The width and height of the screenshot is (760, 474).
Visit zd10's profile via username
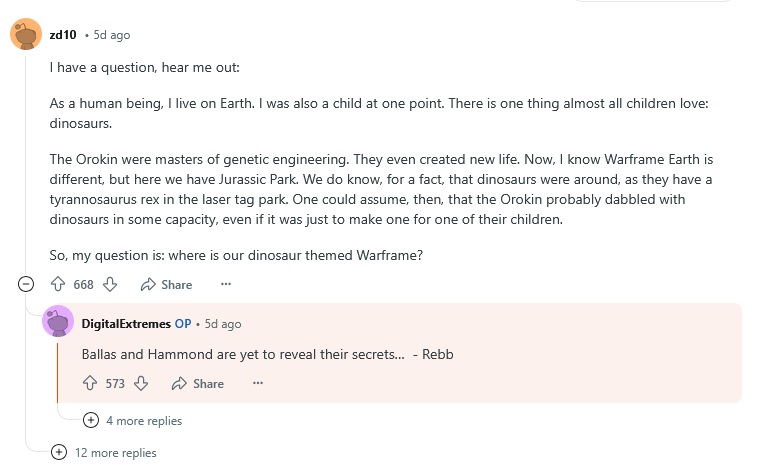coord(63,35)
